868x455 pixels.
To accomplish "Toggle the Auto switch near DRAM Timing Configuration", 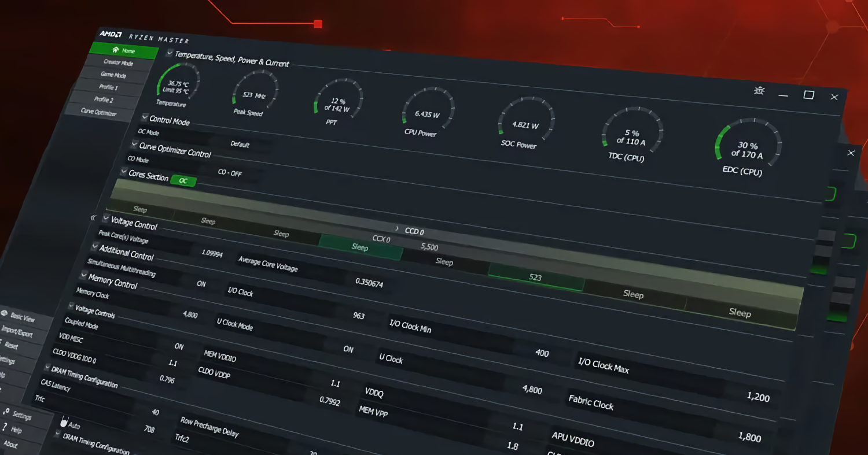I will 64,423.
